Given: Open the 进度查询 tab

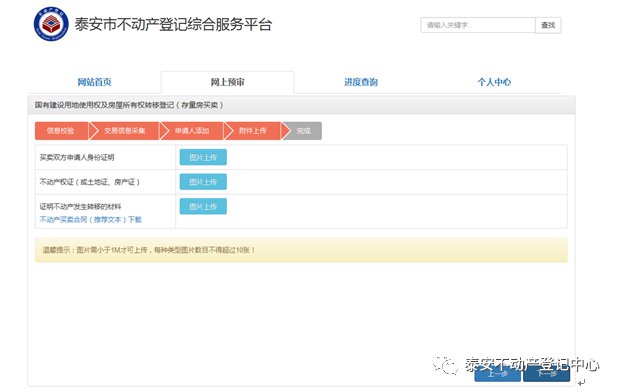Looking at the screenshot, I should (361, 82).
